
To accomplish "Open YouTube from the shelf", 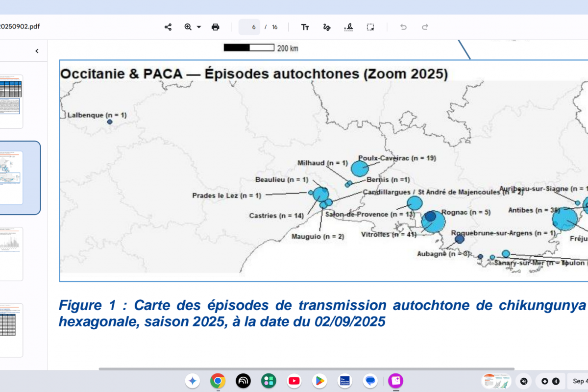I will click(294, 381).
